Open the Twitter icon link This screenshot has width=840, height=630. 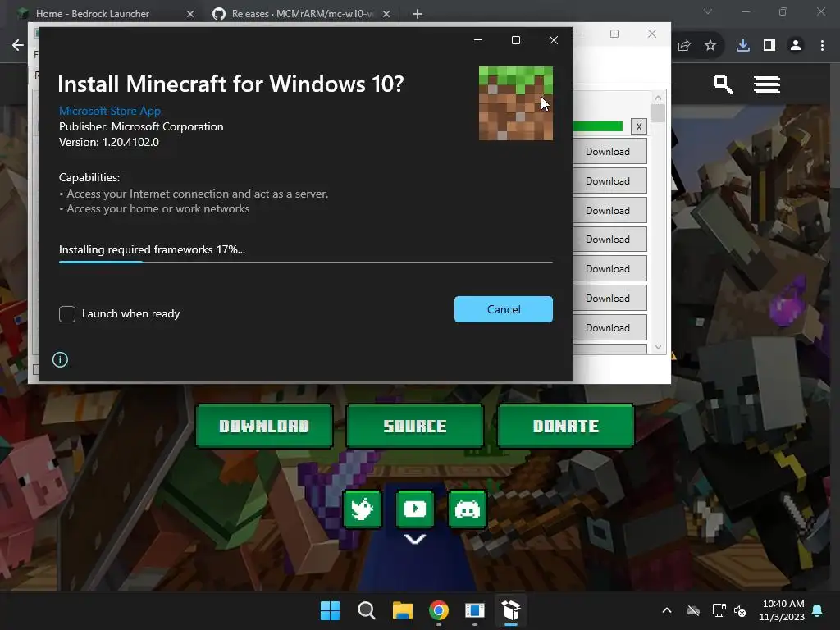point(362,509)
